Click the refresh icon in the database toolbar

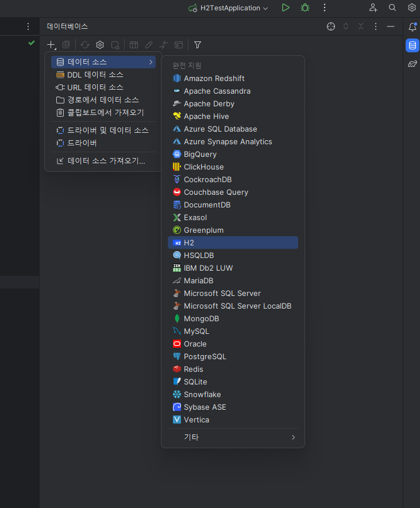[x=85, y=45]
